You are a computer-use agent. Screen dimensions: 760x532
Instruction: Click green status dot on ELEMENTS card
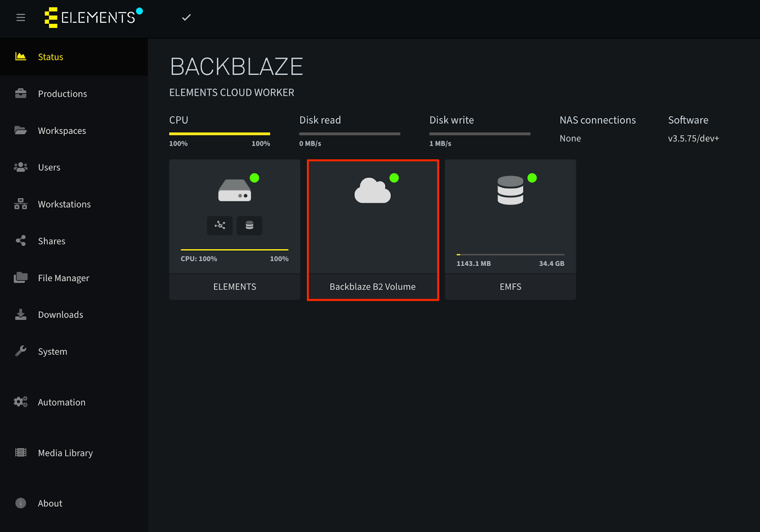pyautogui.click(x=255, y=178)
